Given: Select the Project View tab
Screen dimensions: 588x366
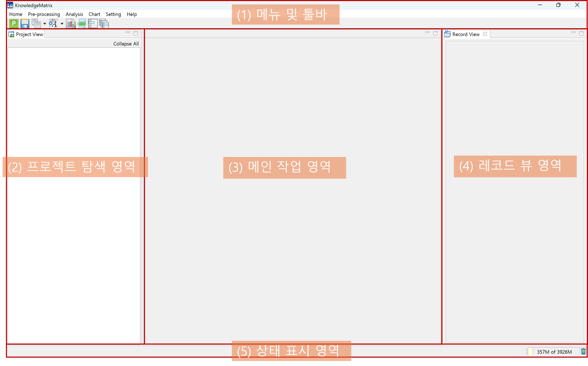Looking at the screenshot, I should pos(26,34).
